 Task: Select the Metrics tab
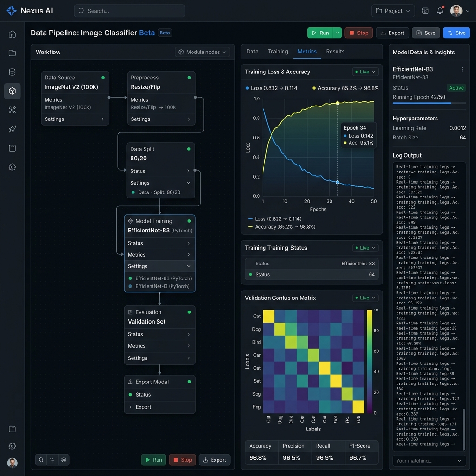307,51
